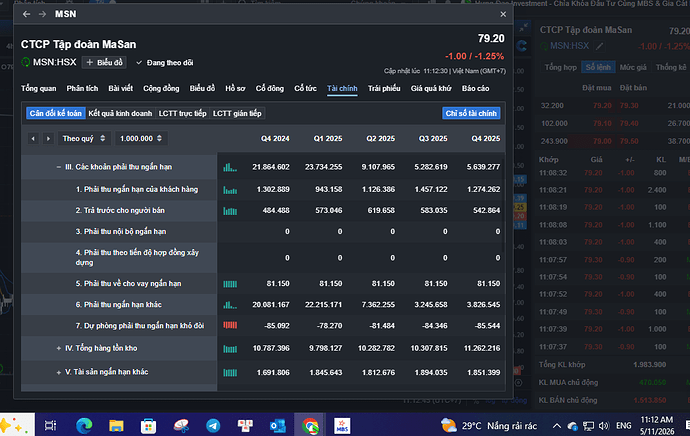Open File Explorer from the taskbar

116,425
